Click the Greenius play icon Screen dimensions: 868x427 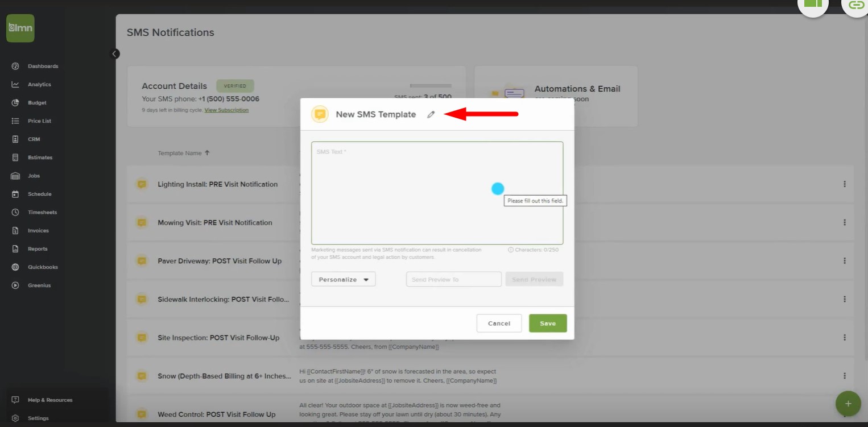click(x=15, y=285)
